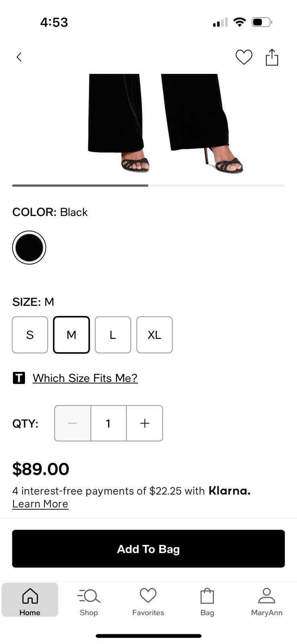Tap the Add To Bag button
297x644 pixels.
pos(148,549)
